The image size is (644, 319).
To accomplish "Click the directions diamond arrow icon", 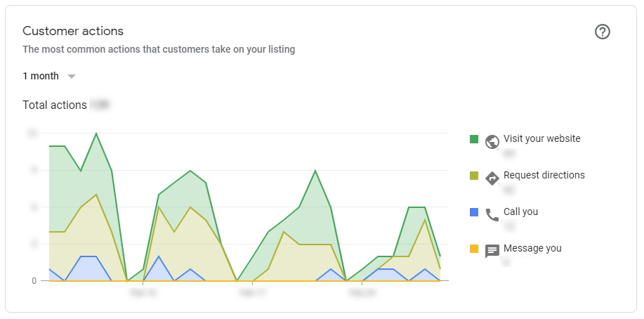I will [x=492, y=178].
